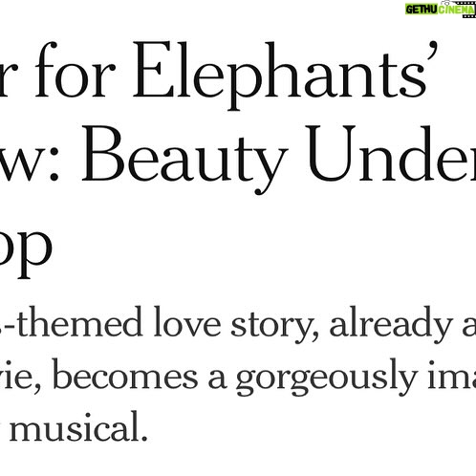Click the 'op' fragment on third headline line

[x=26, y=250]
